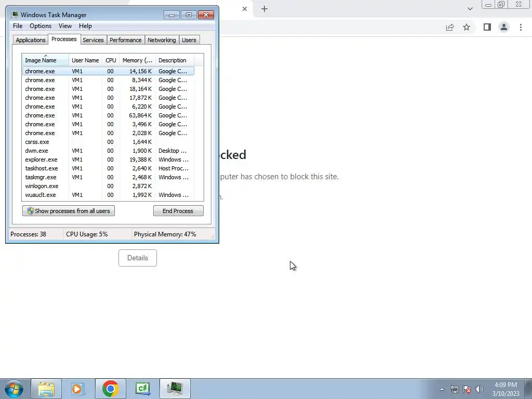Switch to the Applications tab
532x399 pixels.
pyautogui.click(x=31, y=40)
